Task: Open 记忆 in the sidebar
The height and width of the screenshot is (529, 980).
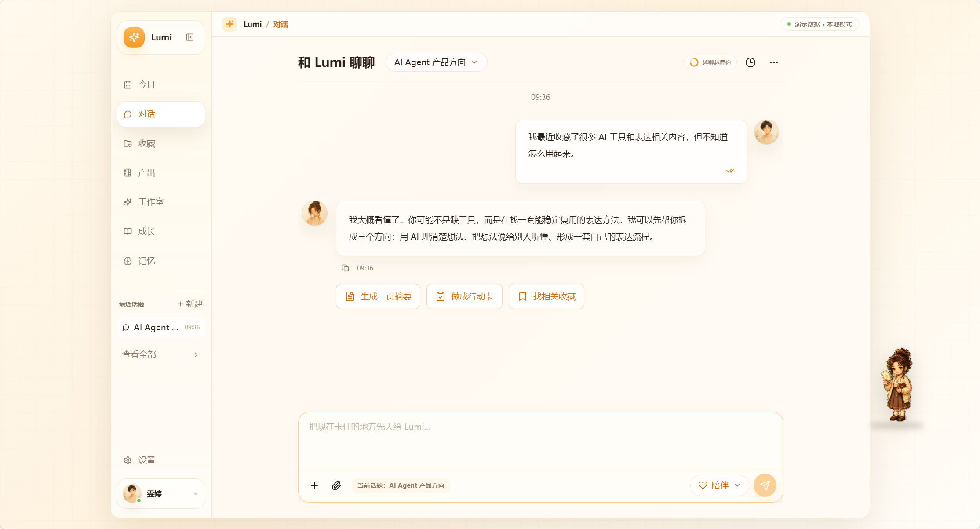Action: (161, 261)
